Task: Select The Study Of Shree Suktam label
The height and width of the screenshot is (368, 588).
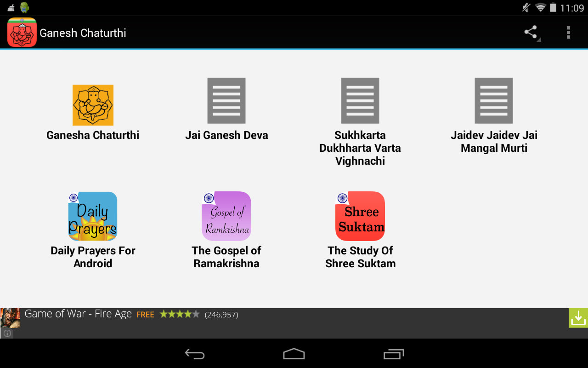Action: click(360, 257)
